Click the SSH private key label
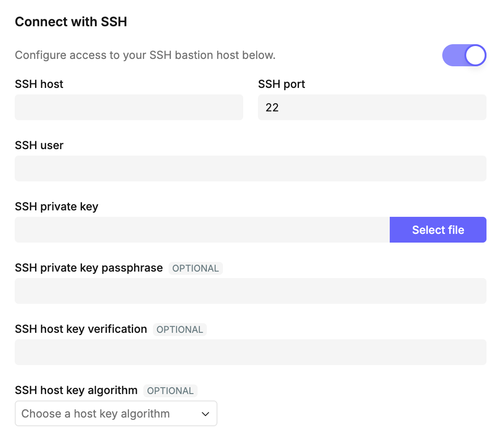 pos(57,207)
